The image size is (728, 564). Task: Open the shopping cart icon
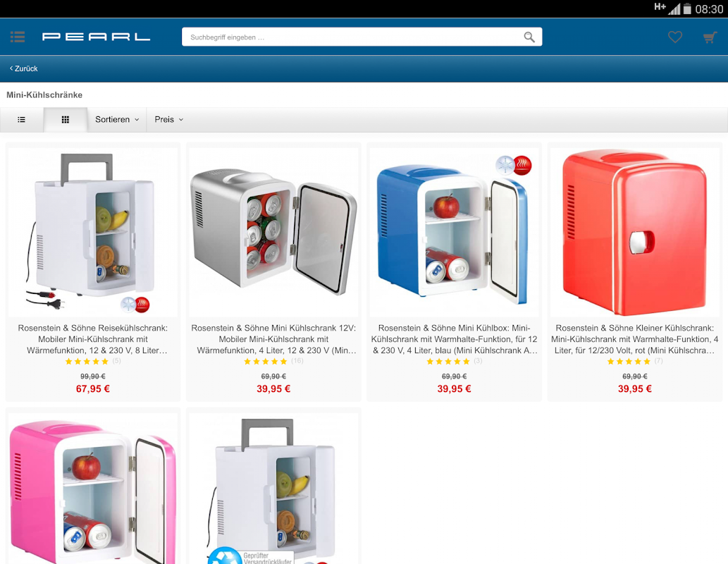click(710, 37)
